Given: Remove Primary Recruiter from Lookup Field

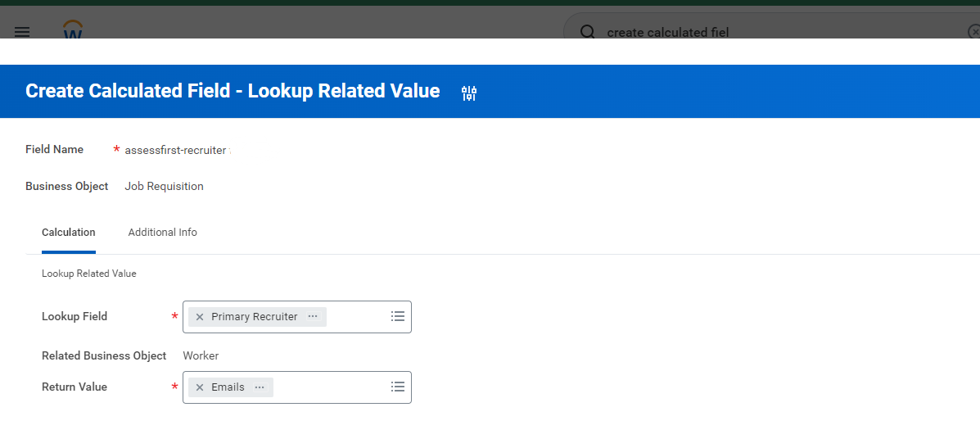Looking at the screenshot, I should [199, 317].
